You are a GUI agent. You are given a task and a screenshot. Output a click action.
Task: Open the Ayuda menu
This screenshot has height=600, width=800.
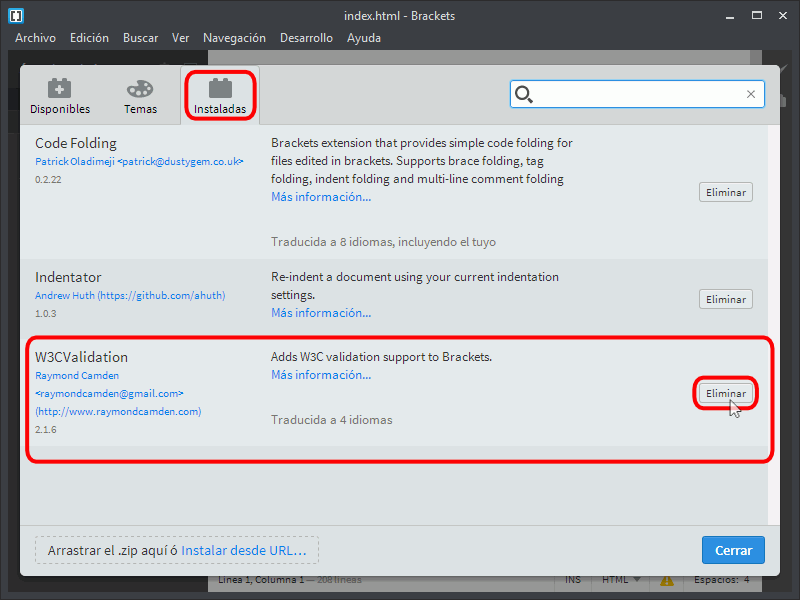tap(364, 38)
